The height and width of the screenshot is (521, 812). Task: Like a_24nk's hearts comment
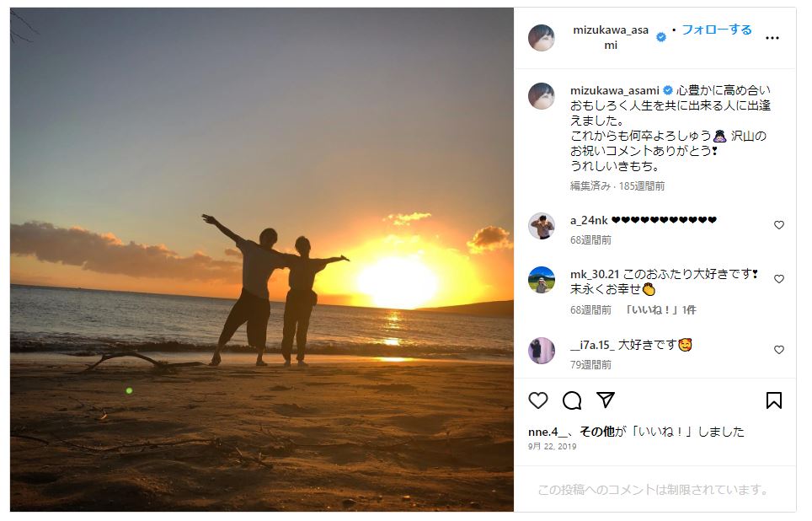pos(779,225)
